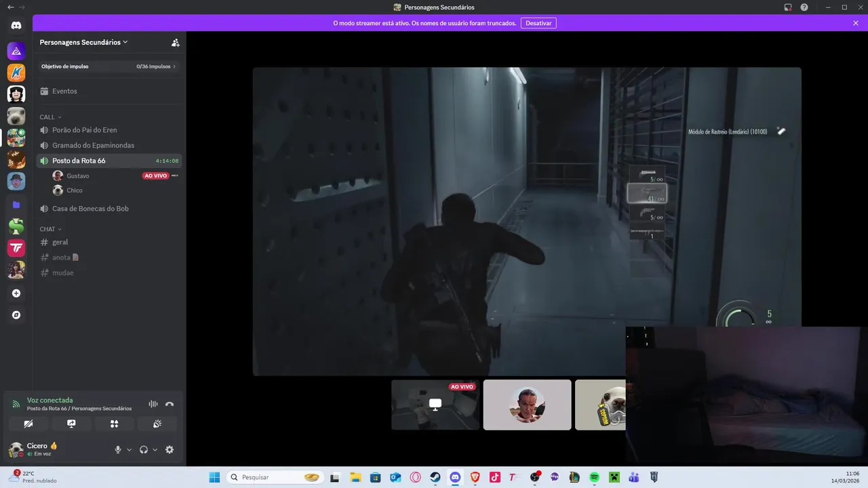Start an activity with shapes icon
Image resolution: width=868 pixels, height=488 pixels.
pyautogui.click(x=114, y=424)
